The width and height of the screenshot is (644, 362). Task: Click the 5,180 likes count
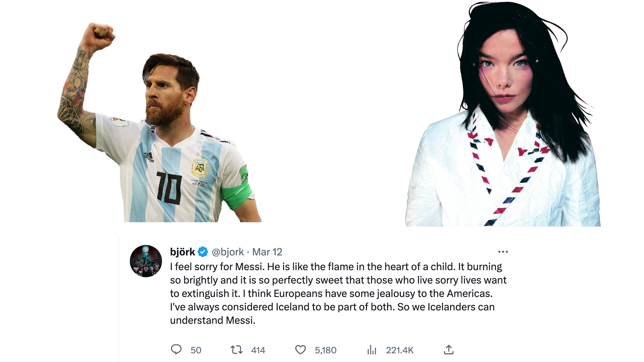[326, 350]
